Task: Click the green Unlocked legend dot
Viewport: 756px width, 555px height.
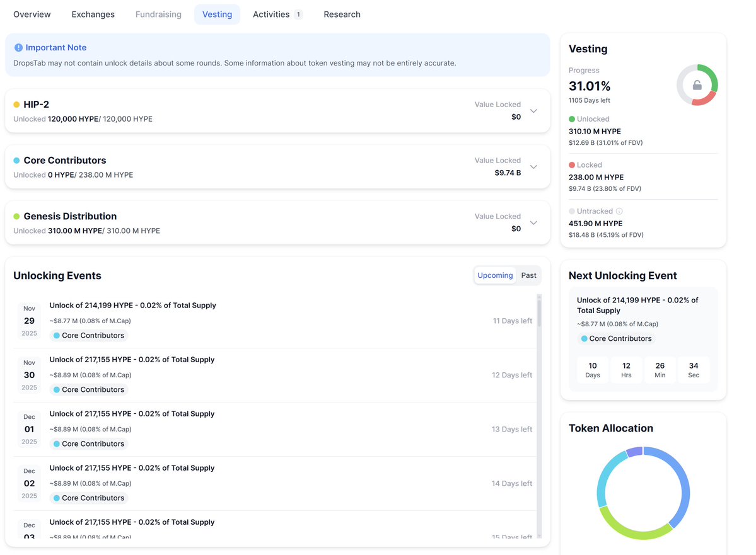Action: tap(572, 119)
